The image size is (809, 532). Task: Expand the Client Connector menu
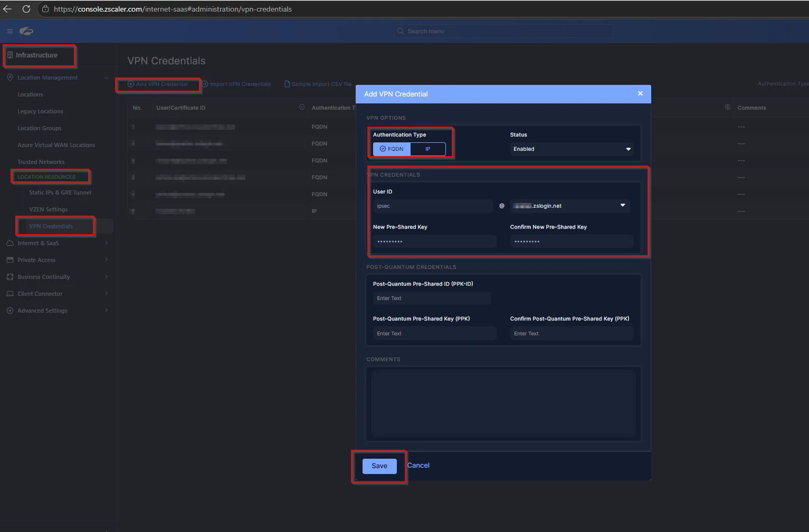[106, 294]
